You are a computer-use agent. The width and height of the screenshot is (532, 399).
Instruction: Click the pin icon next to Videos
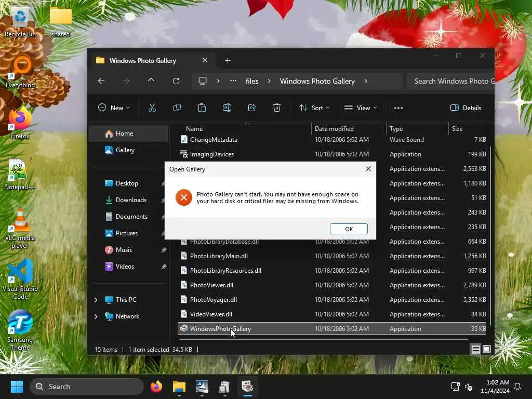[164, 267]
